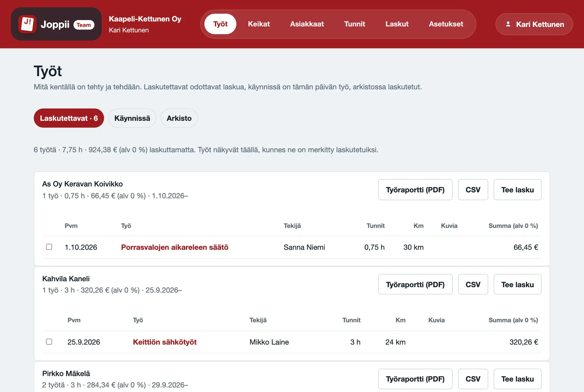The width and height of the screenshot is (584, 392).
Task: Click Tee lasku for Pirkko Mäkelä
Action: click(x=517, y=379)
